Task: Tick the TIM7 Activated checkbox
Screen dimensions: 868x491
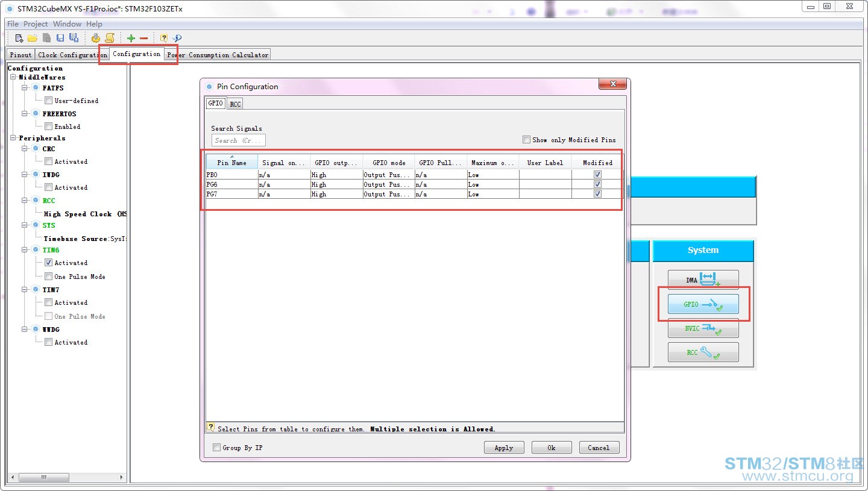Action: click(x=48, y=302)
